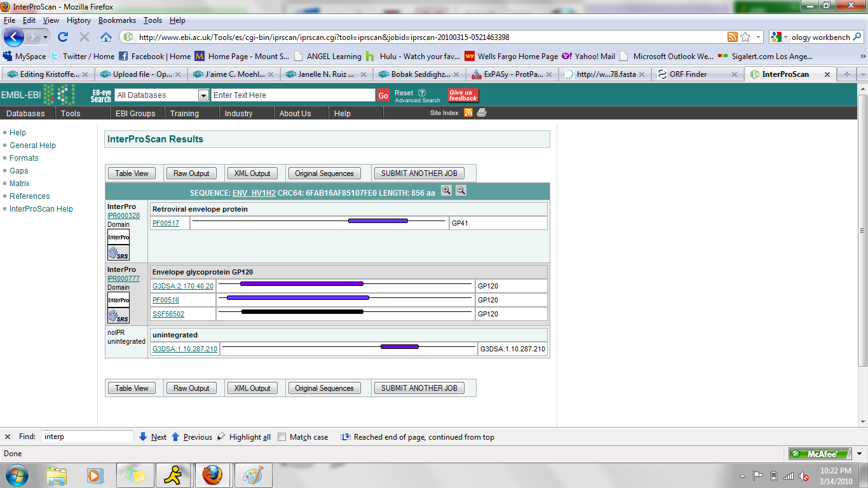Click the EBI RSS feed icon

pos(468,113)
